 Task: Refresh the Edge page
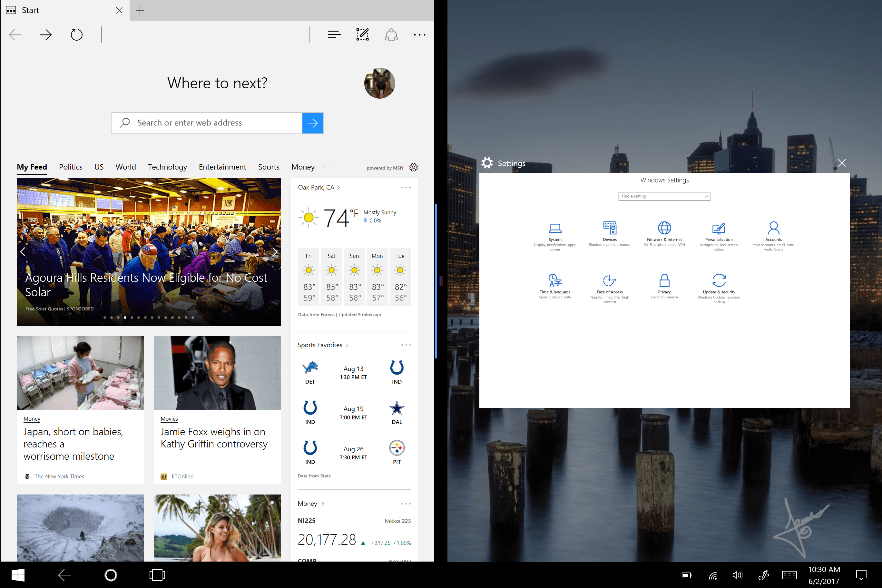click(x=76, y=35)
